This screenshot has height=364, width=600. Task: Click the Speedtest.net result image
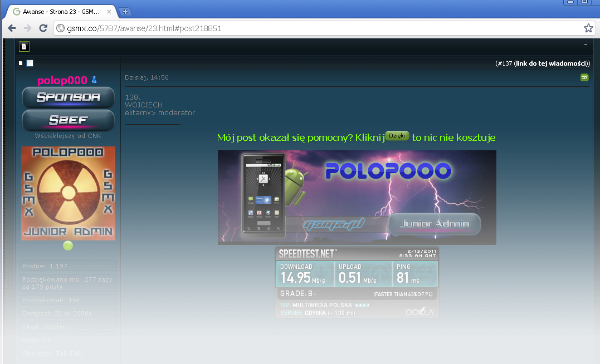357,282
